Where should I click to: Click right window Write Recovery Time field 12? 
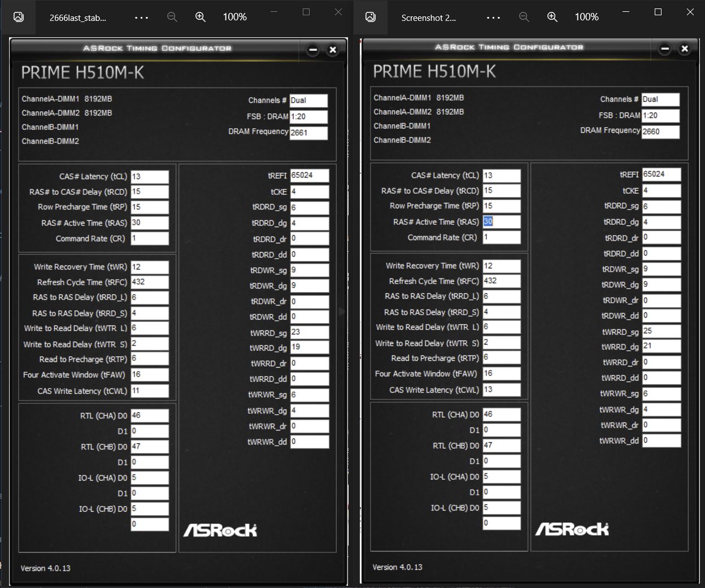point(502,266)
